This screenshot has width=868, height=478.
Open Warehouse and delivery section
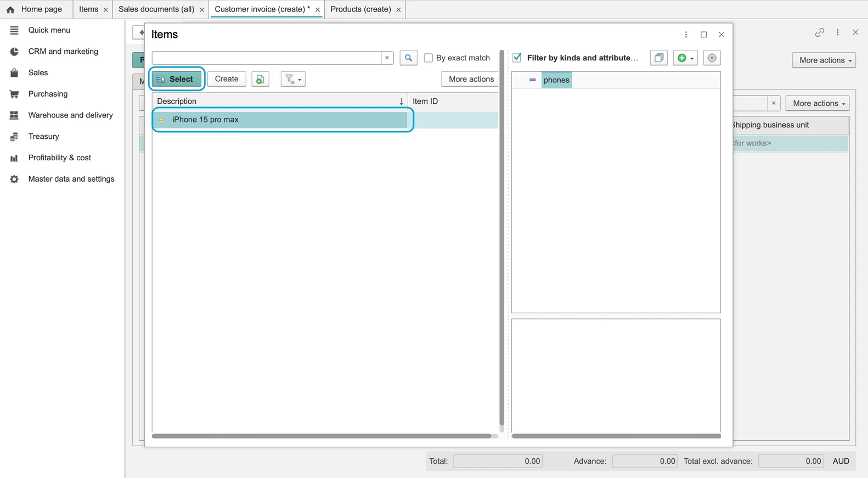[x=70, y=115]
